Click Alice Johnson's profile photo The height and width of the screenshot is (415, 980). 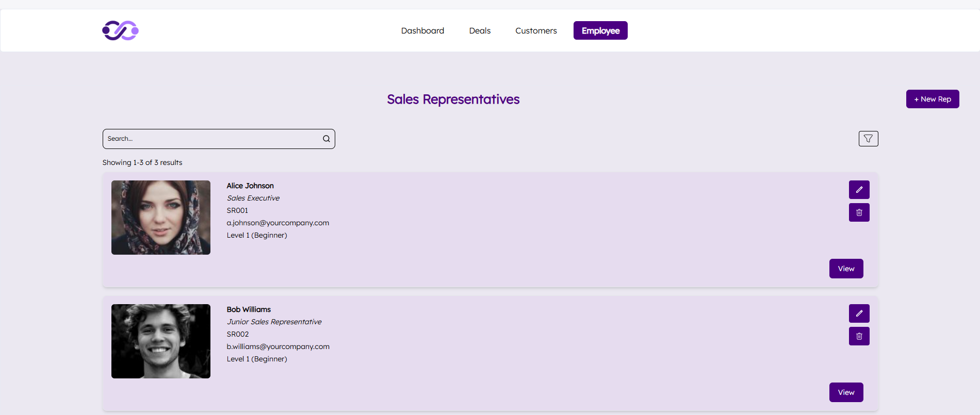click(161, 218)
